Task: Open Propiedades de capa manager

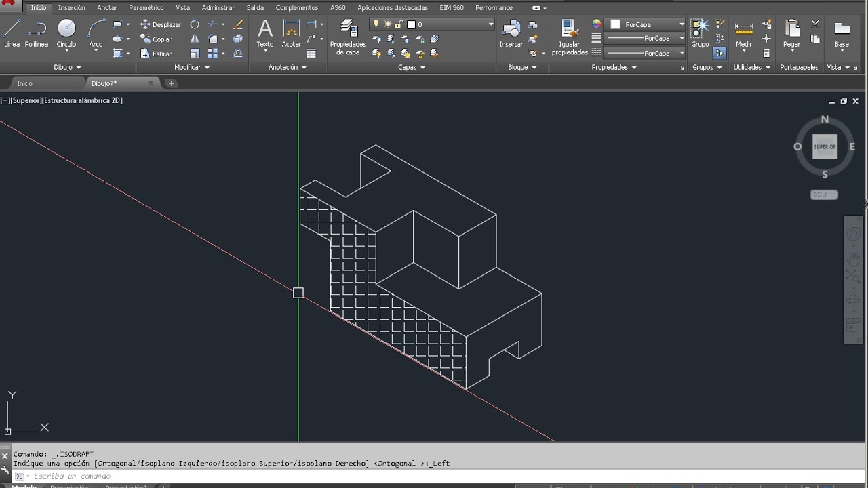Action: click(x=348, y=37)
